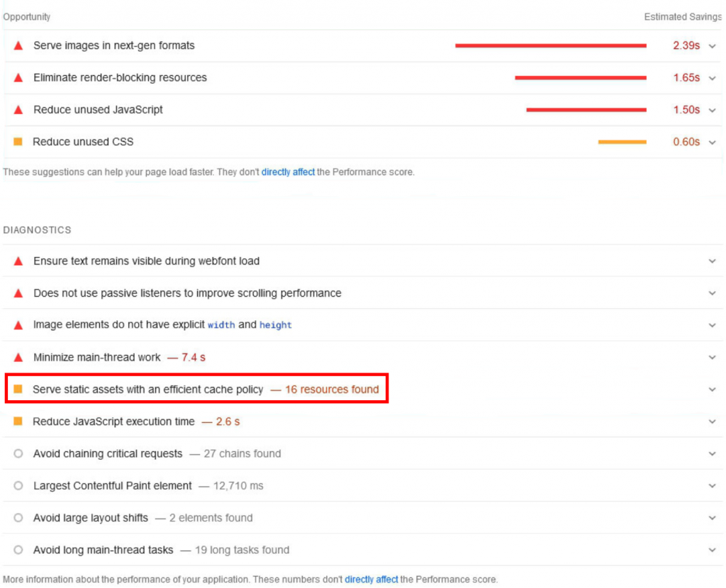Click red triangle icon beside render-blocking resources

tap(18, 78)
